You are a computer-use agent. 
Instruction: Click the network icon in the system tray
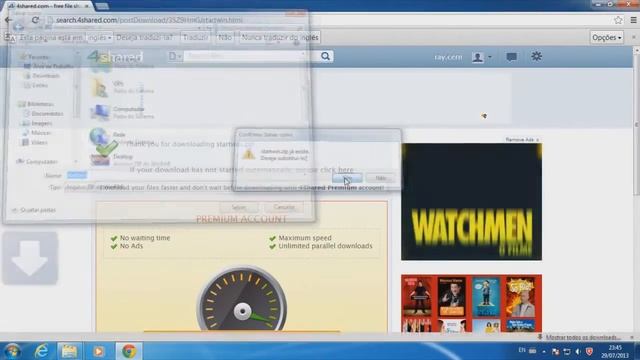click(567, 351)
